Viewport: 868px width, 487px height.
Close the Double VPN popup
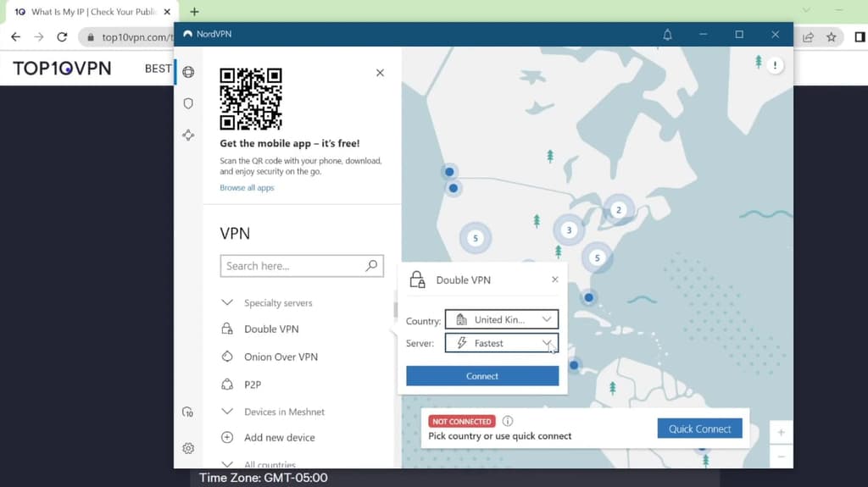(554, 279)
